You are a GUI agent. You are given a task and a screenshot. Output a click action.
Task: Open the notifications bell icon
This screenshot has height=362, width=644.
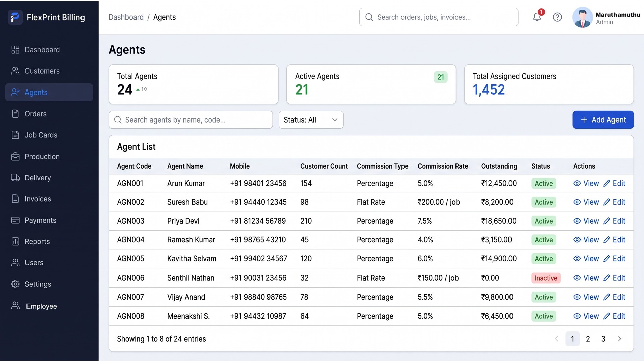point(537,17)
